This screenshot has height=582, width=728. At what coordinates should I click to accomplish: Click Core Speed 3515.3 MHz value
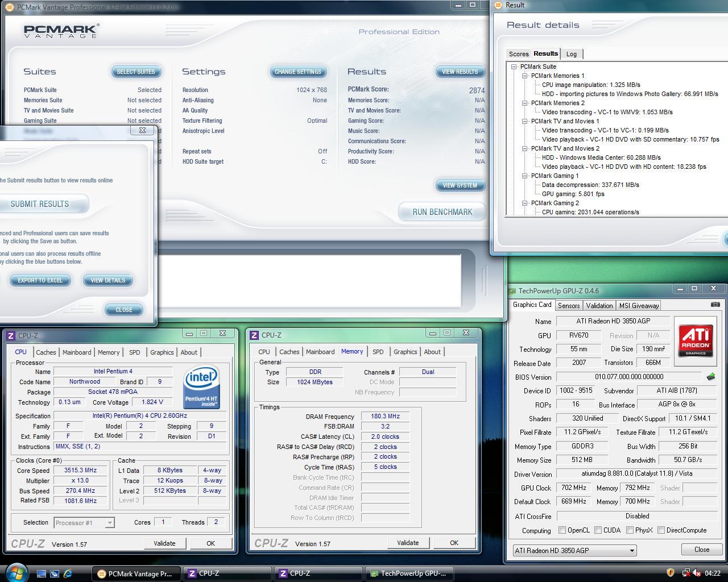(x=81, y=471)
